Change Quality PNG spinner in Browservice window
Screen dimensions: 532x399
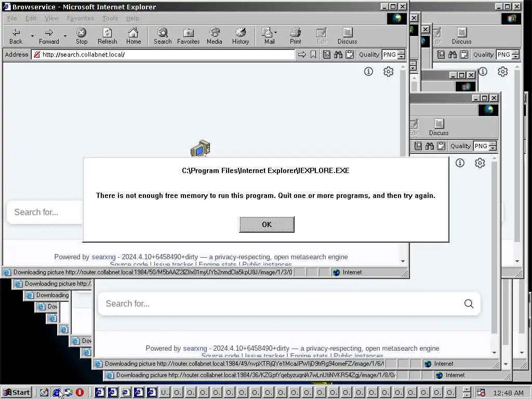[402, 54]
